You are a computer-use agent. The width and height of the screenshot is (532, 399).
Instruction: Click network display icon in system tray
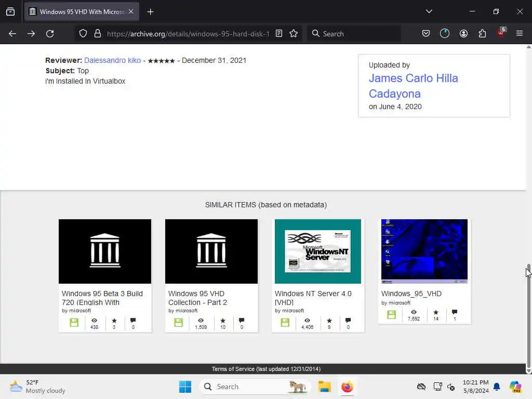click(437, 387)
